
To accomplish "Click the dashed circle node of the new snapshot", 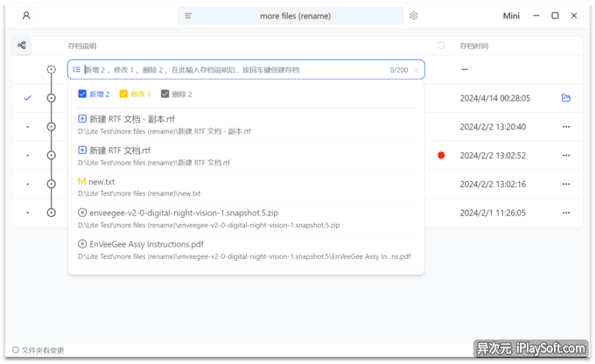I will click(x=51, y=69).
